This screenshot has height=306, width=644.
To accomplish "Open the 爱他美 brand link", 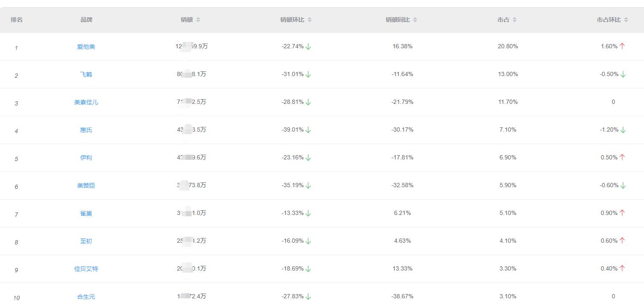I will (86, 47).
